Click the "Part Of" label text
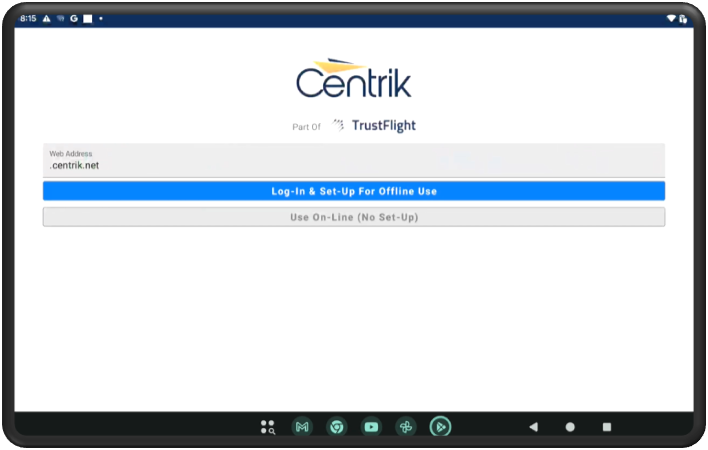Viewport: 708px width, 450px height. tap(306, 127)
